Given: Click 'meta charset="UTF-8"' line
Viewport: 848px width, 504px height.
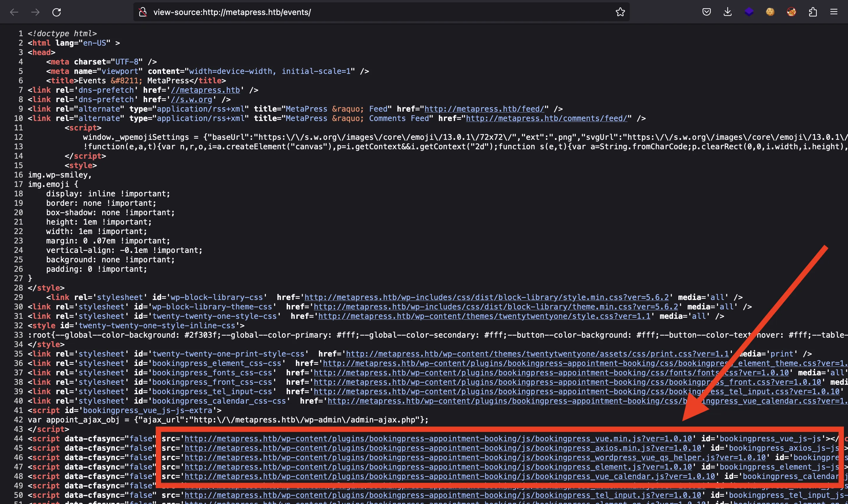Looking at the screenshot, I should (x=101, y=62).
